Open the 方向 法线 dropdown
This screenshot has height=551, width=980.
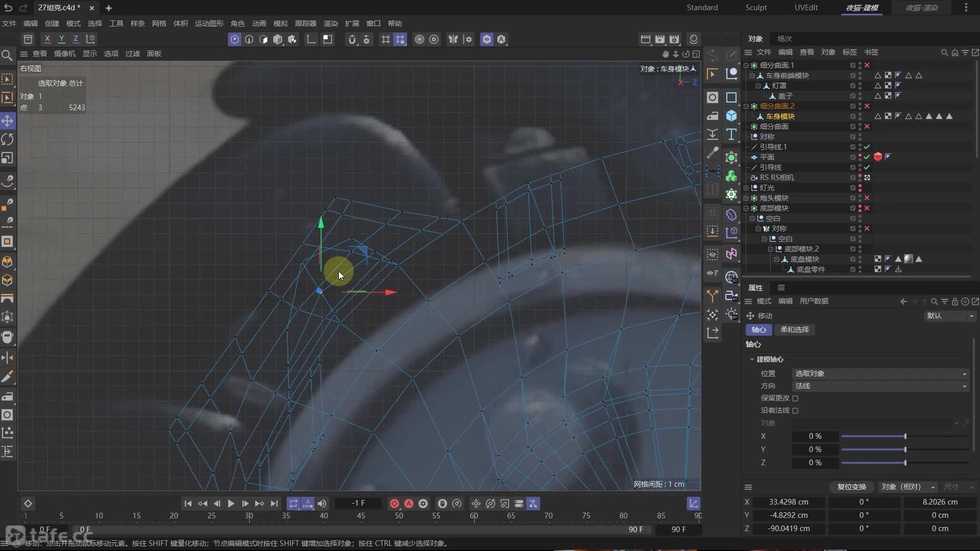point(880,386)
